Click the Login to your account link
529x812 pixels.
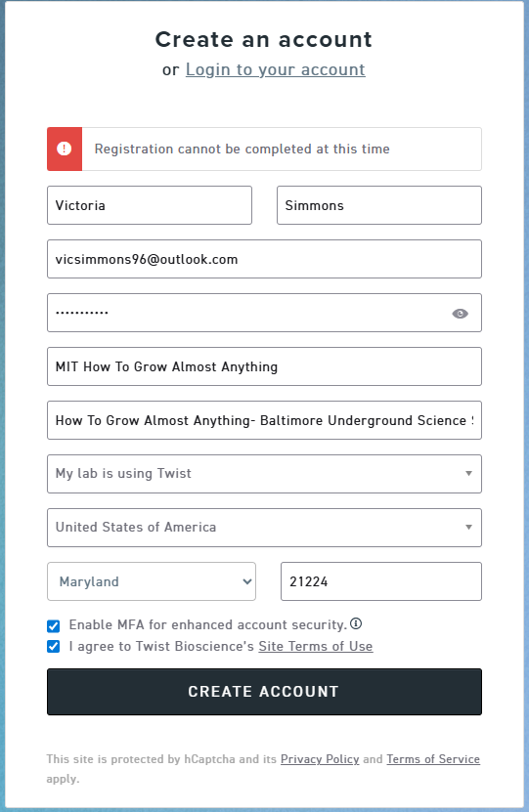point(275,69)
